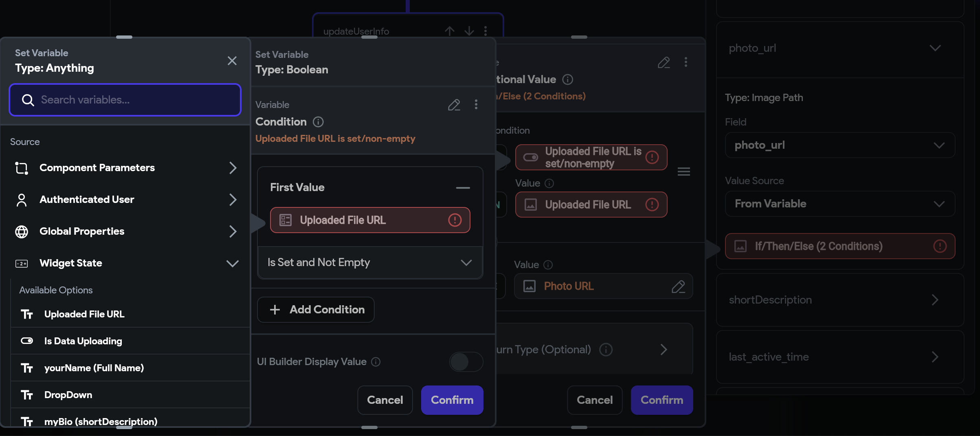Open the Is Set and Not Empty dropdown
This screenshot has width=980, height=436.
click(x=370, y=262)
